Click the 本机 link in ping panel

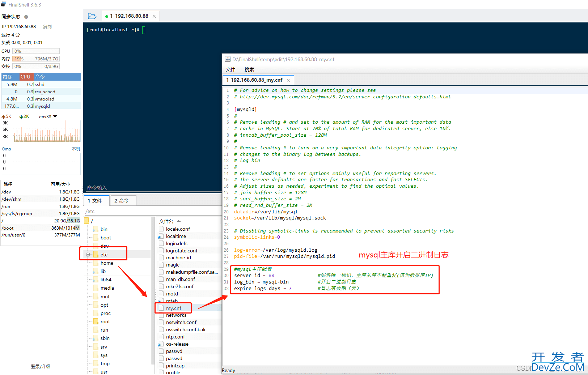(x=76, y=149)
